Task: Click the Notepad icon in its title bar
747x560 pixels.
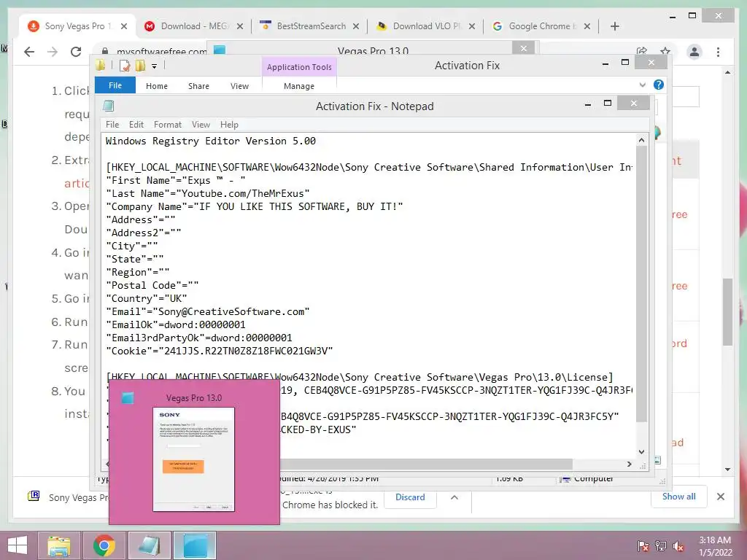Action: (x=109, y=106)
